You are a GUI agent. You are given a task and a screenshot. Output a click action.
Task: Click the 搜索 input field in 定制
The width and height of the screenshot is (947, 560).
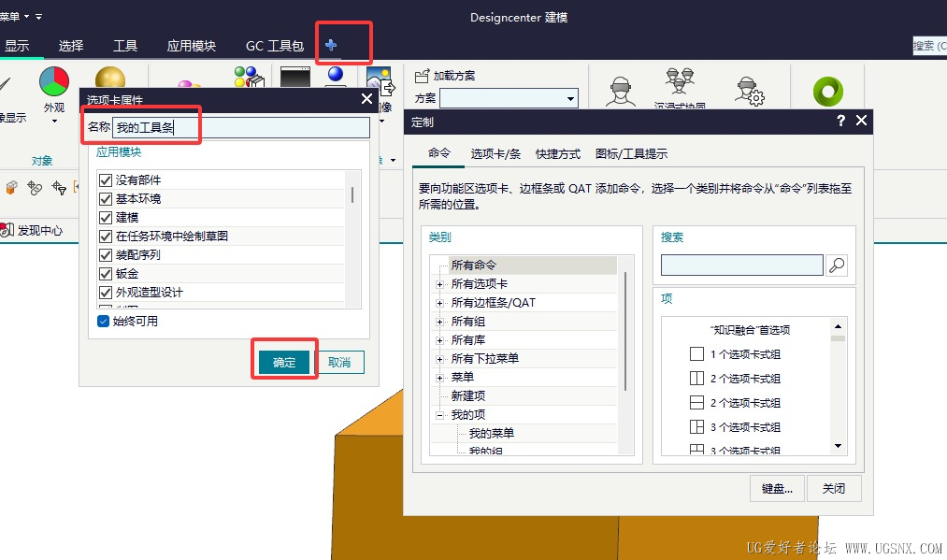coord(741,266)
